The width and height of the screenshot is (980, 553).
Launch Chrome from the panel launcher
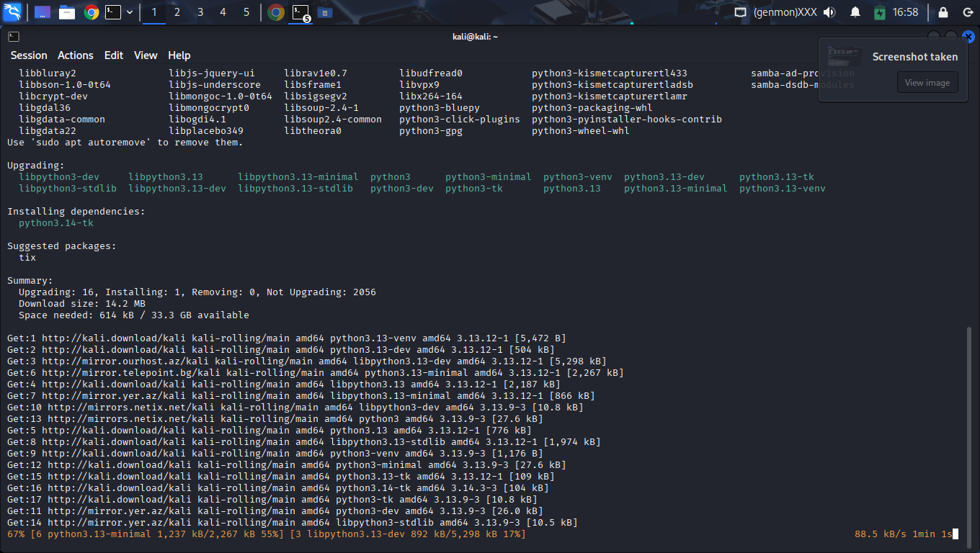(x=91, y=12)
